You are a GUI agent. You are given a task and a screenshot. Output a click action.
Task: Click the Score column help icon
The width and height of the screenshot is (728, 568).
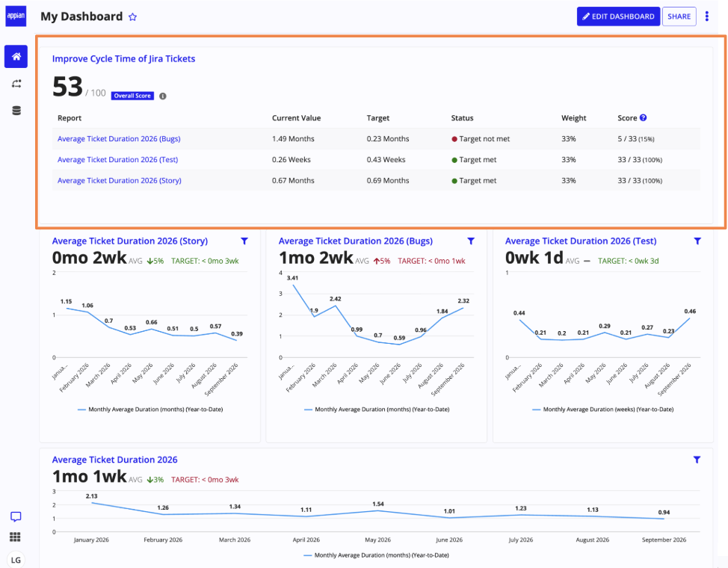[643, 117]
